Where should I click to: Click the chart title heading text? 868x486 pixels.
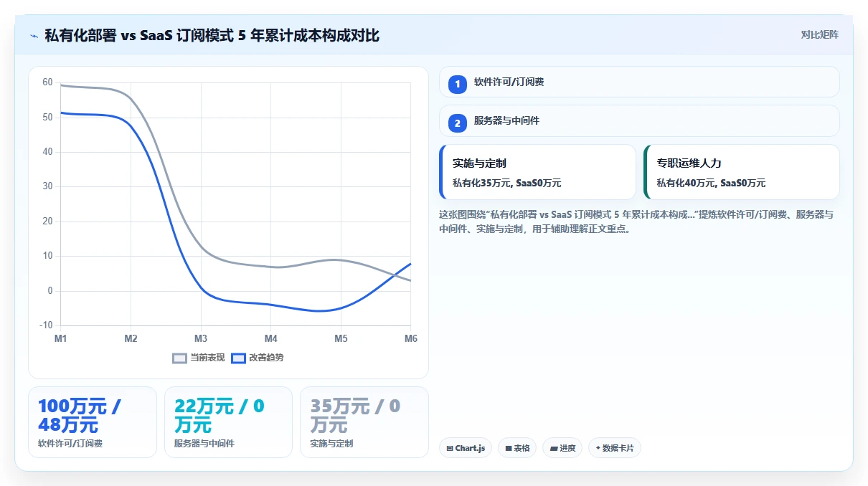pyautogui.click(x=212, y=35)
